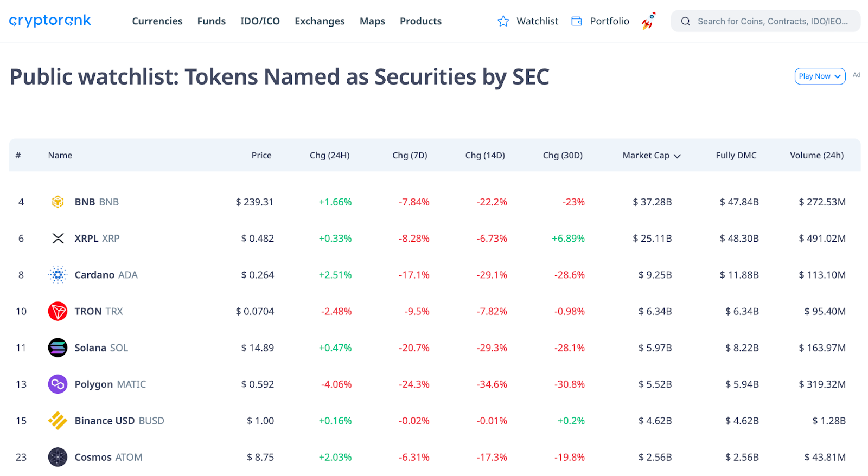Sort by the Volume (24h) column header

(816, 156)
